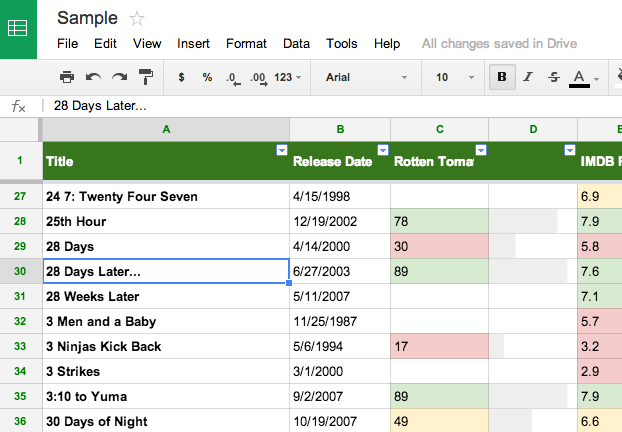The image size is (622, 432).
Task: Toggle Strikethrough formatting
Action: tap(553, 77)
